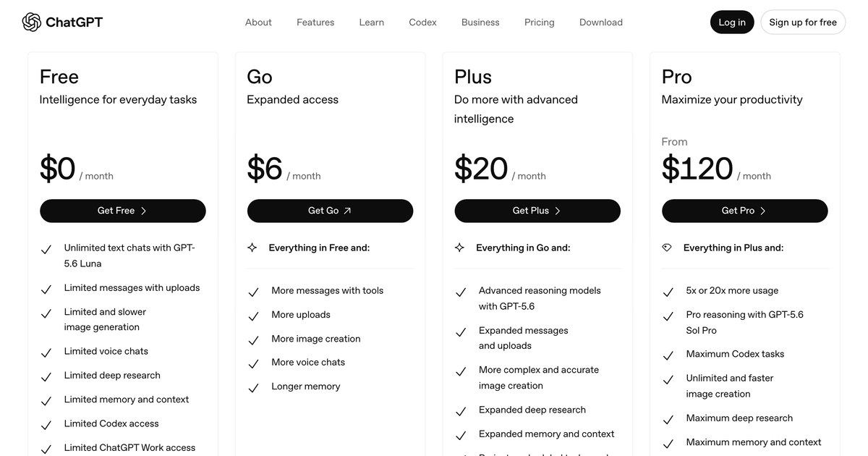The height and width of the screenshot is (456, 868).
Task: Click the external arrow icon on Get Go
Action: point(347,211)
